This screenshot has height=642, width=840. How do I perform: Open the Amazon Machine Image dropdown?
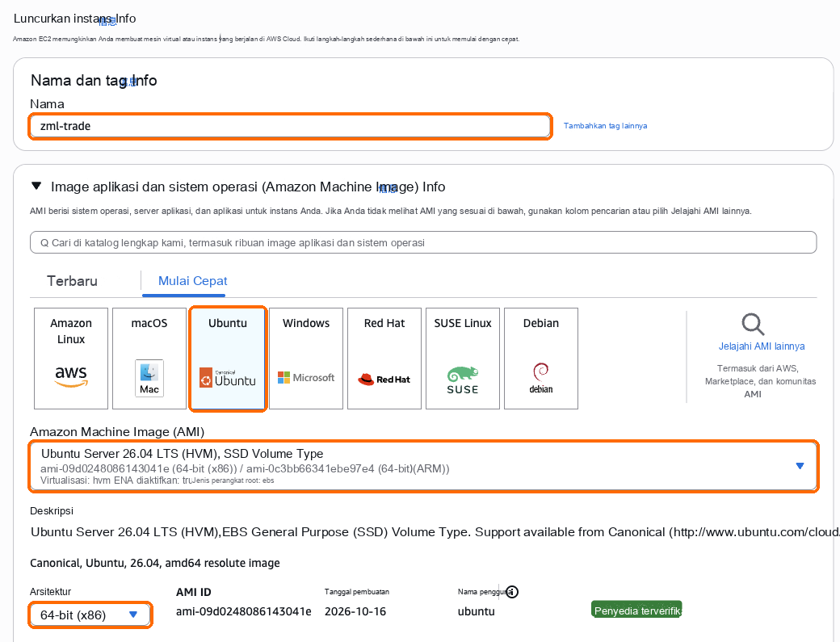pos(423,467)
